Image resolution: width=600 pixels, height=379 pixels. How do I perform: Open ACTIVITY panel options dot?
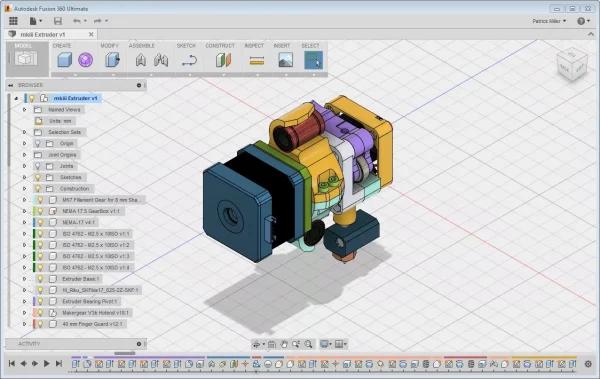139,344
